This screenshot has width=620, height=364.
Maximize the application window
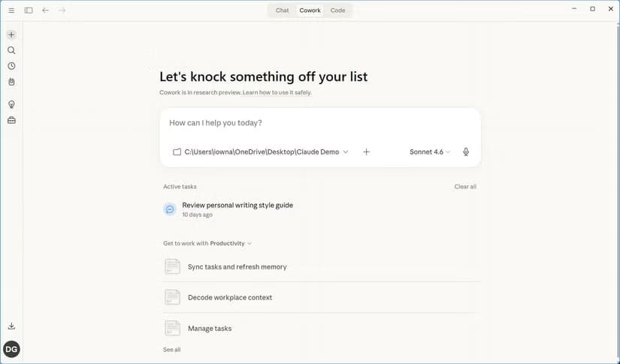coord(592,9)
